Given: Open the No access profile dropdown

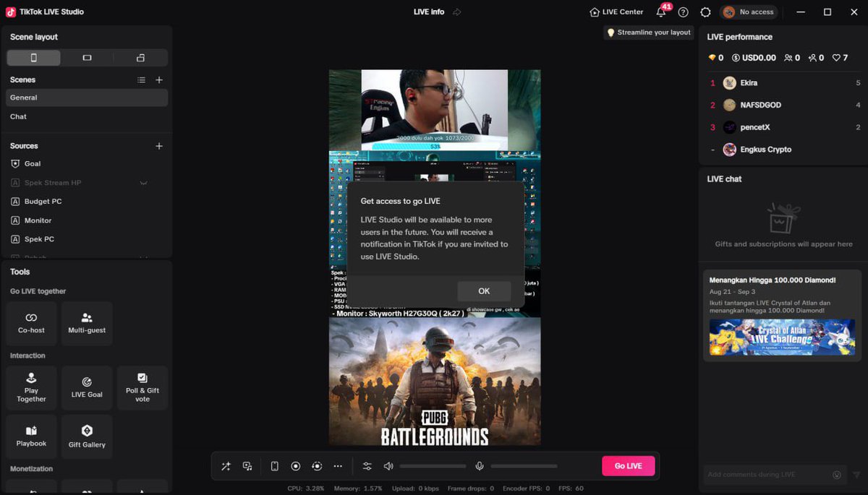Looking at the screenshot, I should 748,12.
